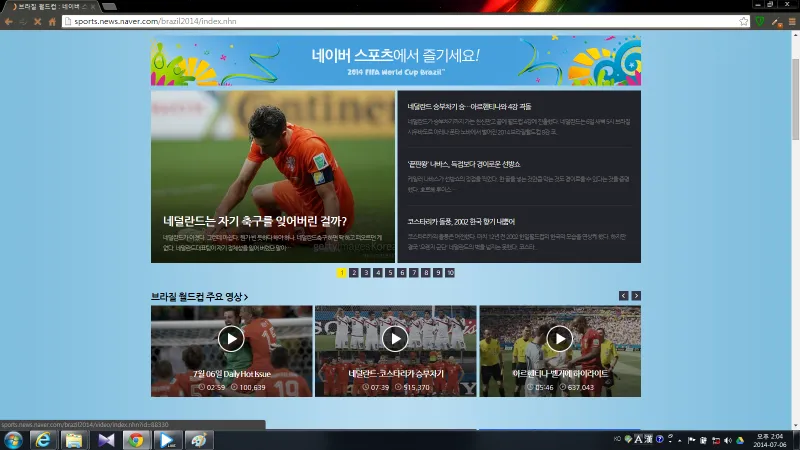
Task: Click the Google Drive tray icon
Action: (740, 440)
